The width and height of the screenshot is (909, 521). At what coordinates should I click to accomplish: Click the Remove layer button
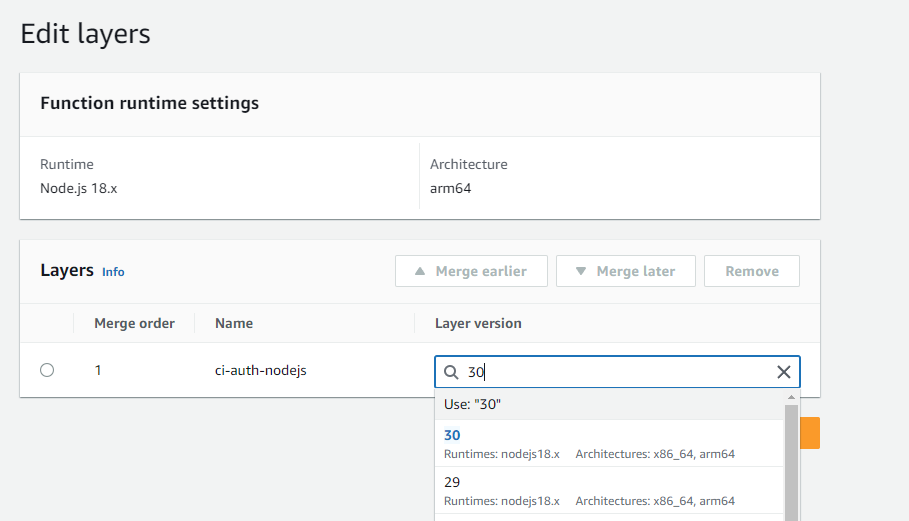click(x=752, y=271)
